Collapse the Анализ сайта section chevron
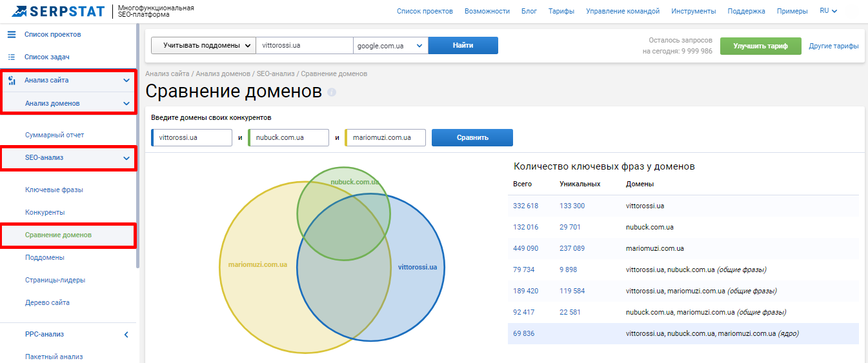The height and width of the screenshot is (363, 868). pos(126,81)
